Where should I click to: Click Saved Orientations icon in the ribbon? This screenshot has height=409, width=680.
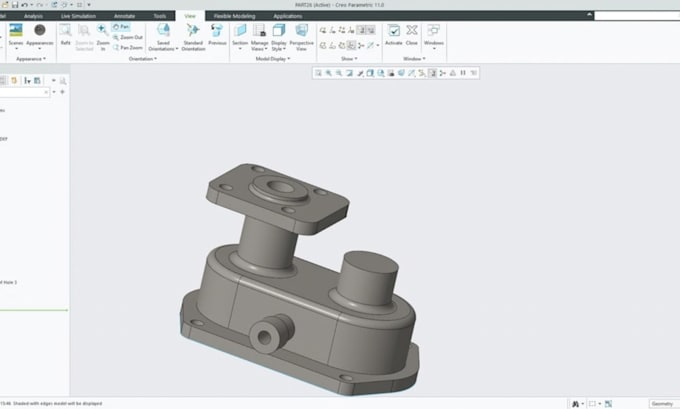(x=163, y=30)
